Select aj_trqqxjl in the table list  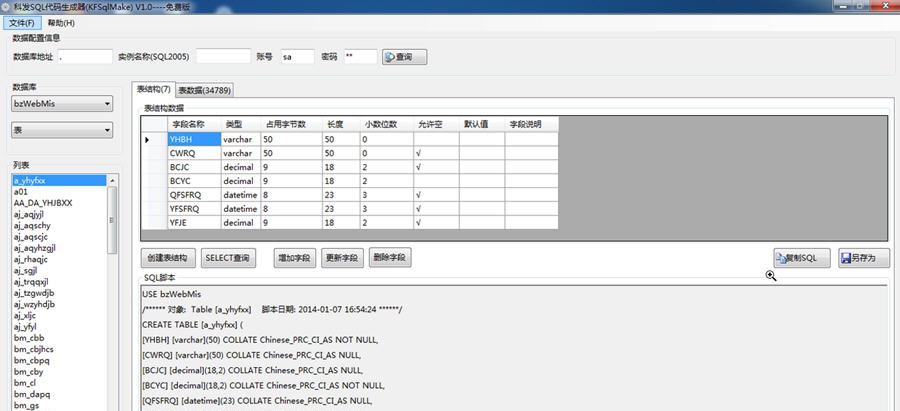pyautogui.click(x=59, y=282)
